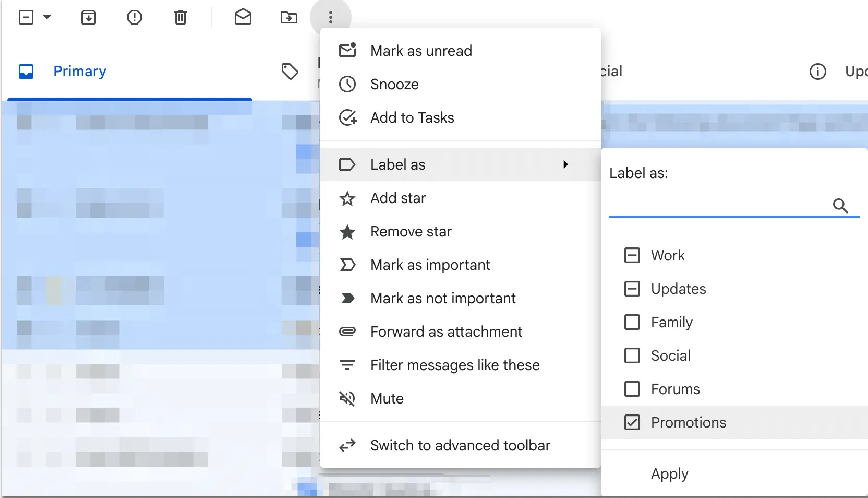Click the label tag icon on the Promotions tab
868x498 pixels.
291,71
